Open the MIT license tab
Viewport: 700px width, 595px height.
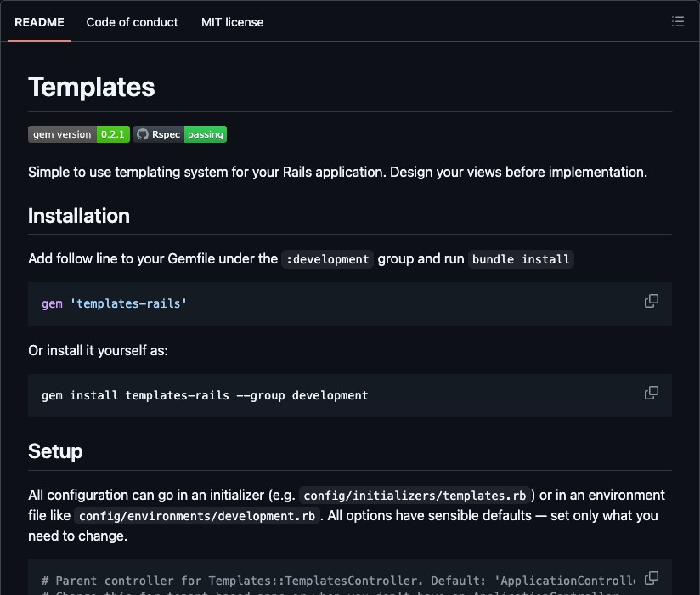[232, 22]
